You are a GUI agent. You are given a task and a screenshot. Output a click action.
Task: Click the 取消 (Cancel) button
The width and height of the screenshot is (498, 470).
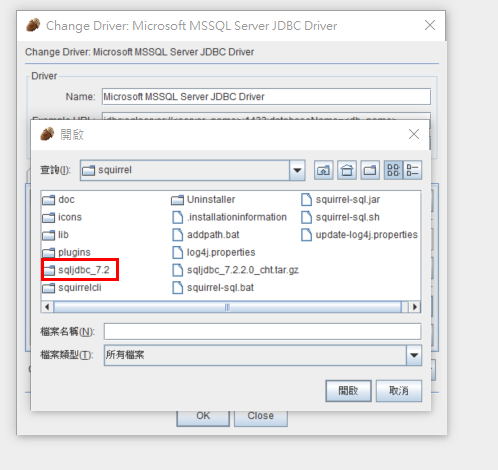399,391
